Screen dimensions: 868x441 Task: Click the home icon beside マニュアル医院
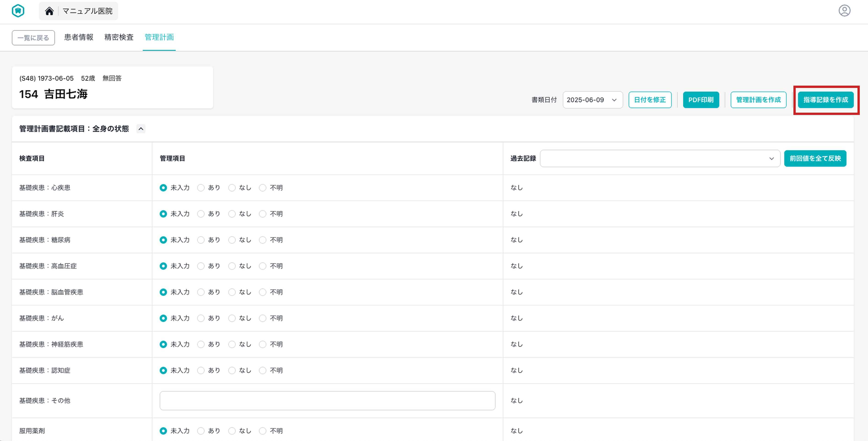49,11
